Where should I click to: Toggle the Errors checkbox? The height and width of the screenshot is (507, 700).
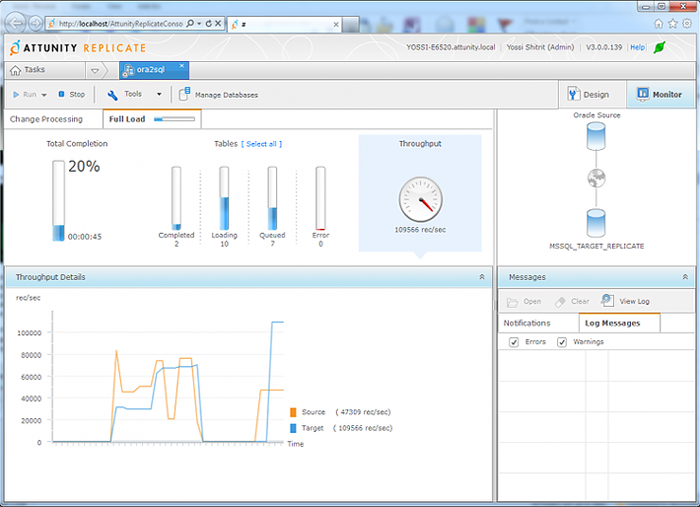point(514,342)
